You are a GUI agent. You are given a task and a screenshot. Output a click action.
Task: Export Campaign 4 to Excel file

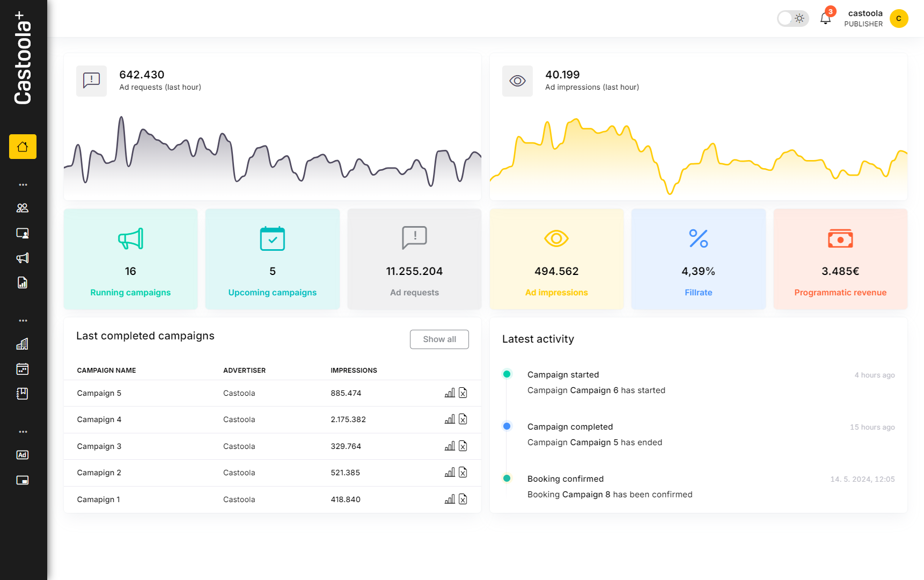(x=463, y=419)
